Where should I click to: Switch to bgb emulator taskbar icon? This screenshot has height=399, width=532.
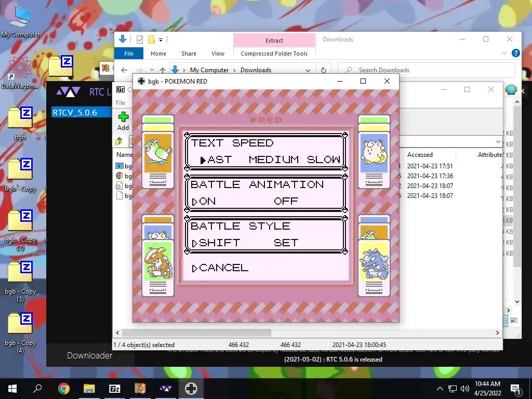pyautogui.click(x=191, y=389)
